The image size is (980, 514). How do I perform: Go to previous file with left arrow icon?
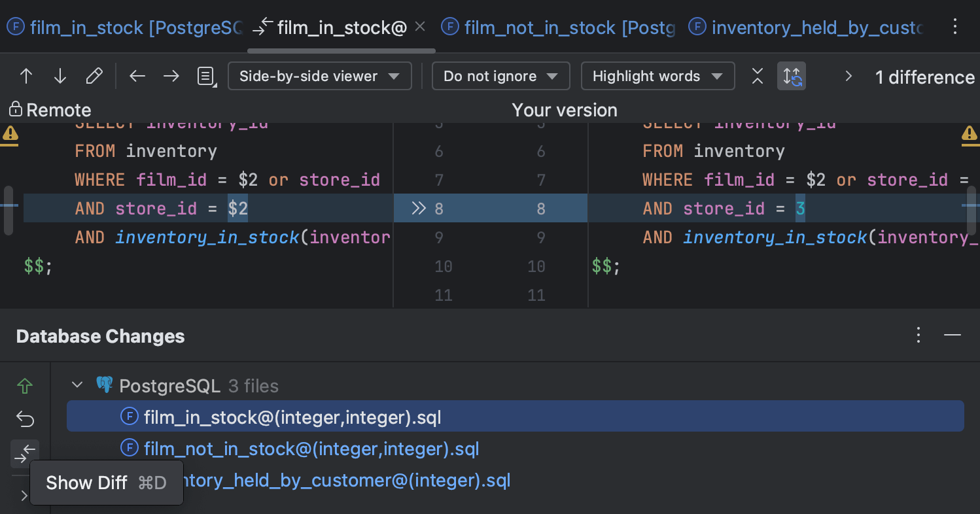pyautogui.click(x=137, y=76)
